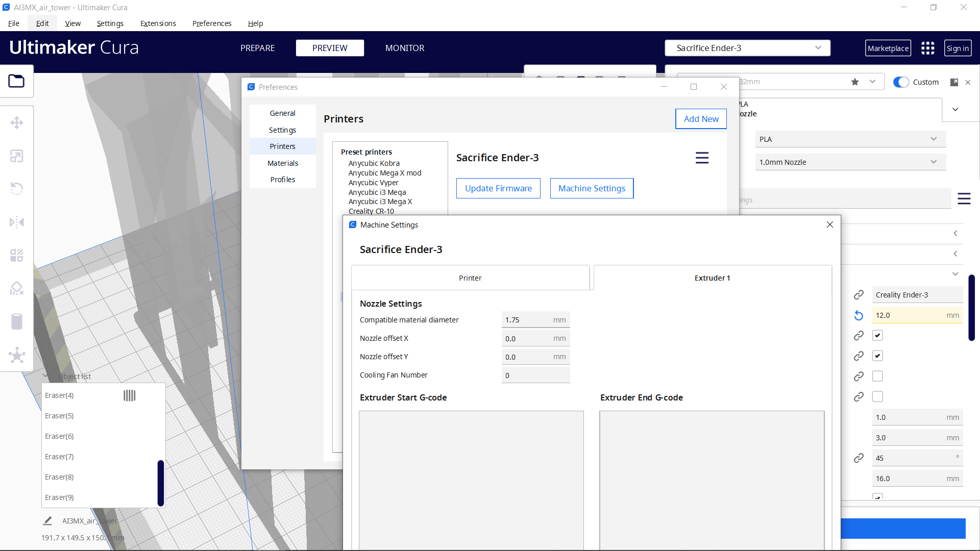Enable the first empty setting checkbox
The width and height of the screenshot is (980, 551).
click(877, 376)
